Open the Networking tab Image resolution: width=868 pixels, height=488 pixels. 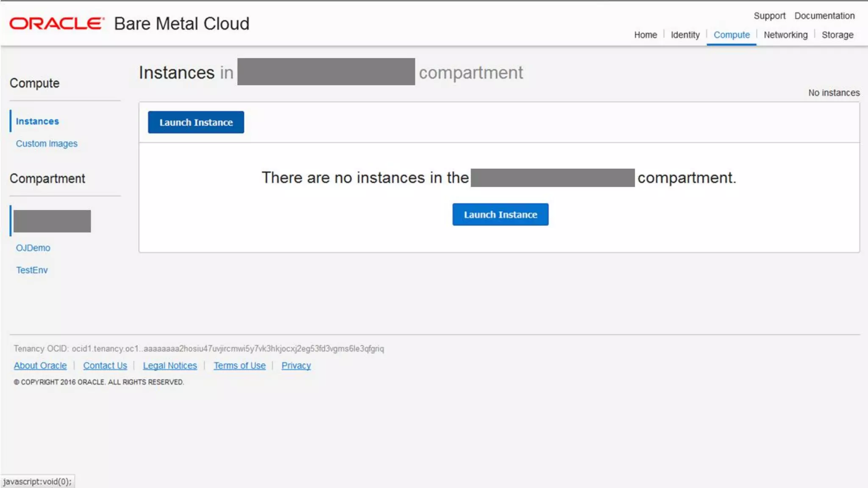pos(785,35)
